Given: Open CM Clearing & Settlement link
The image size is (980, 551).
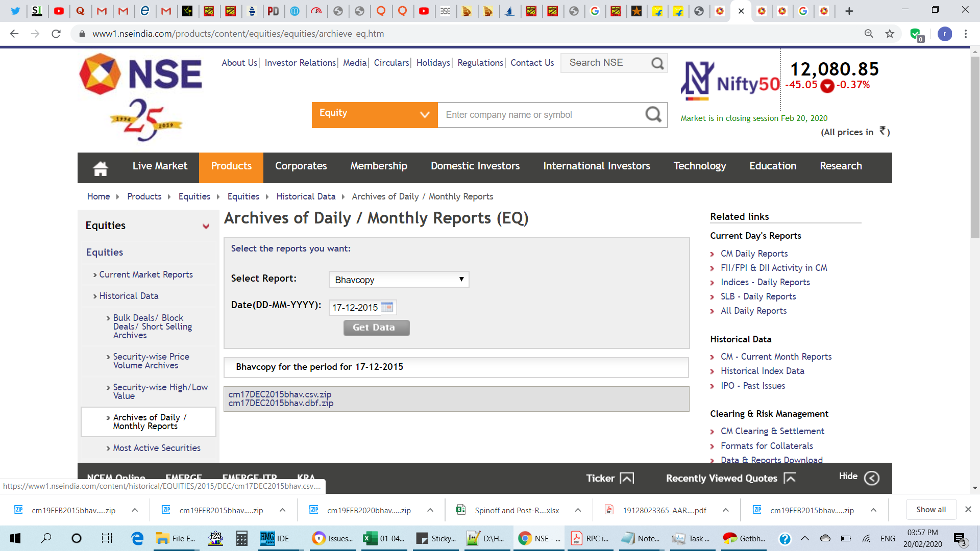Looking at the screenshot, I should pos(772,431).
